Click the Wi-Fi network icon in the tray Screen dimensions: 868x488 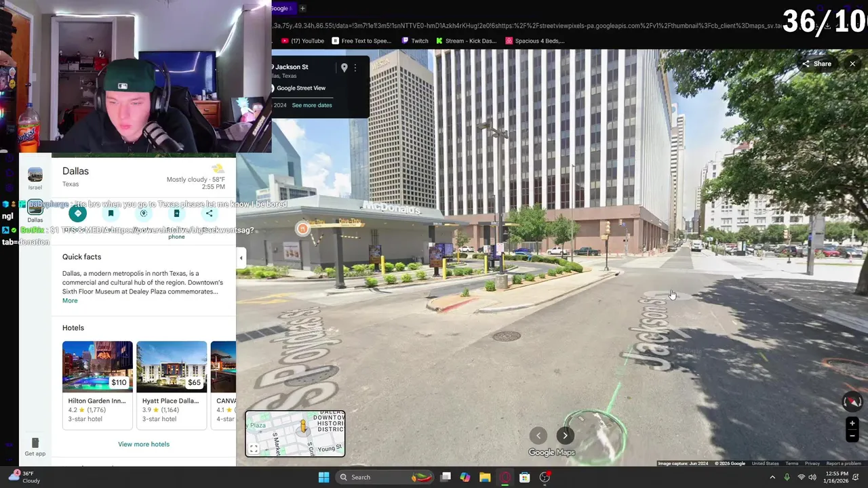coord(802,477)
